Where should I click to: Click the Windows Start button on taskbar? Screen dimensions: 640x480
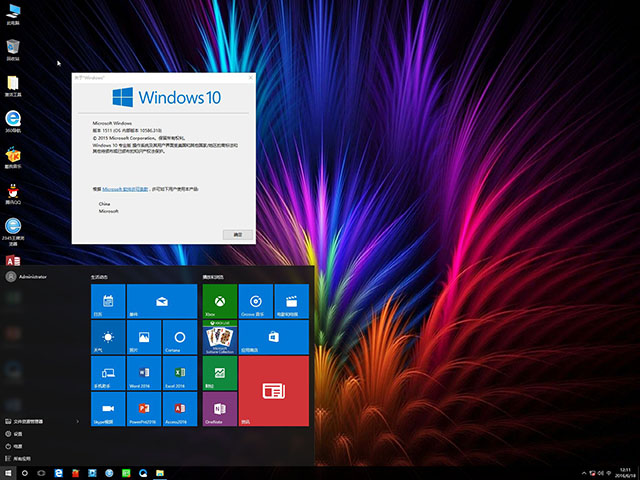point(9,471)
